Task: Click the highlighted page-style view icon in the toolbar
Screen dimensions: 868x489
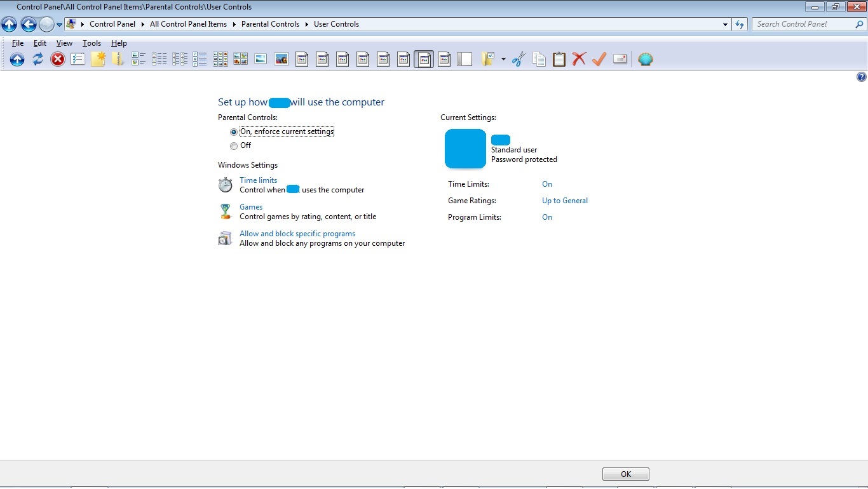Action: [424, 59]
